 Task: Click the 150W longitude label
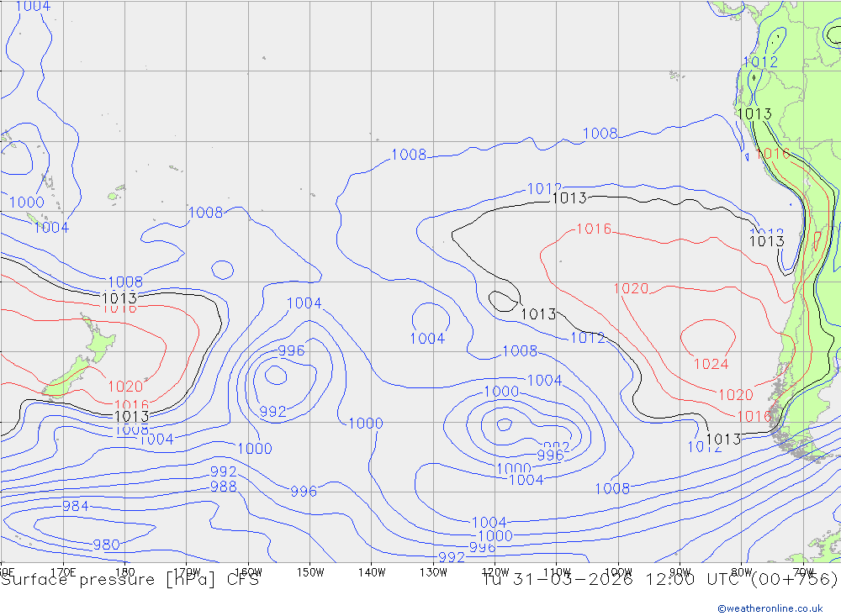[x=310, y=572]
